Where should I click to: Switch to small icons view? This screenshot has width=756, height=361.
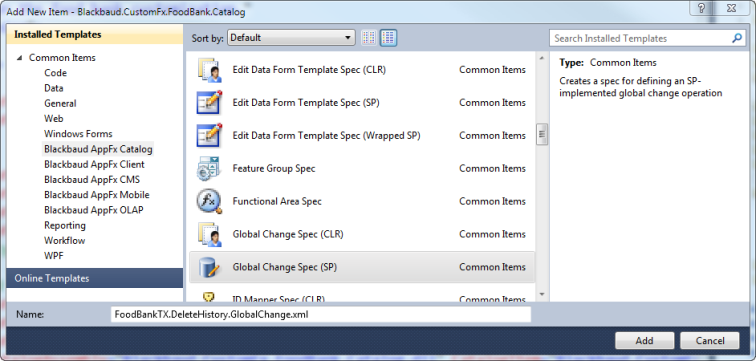[x=369, y=38]
